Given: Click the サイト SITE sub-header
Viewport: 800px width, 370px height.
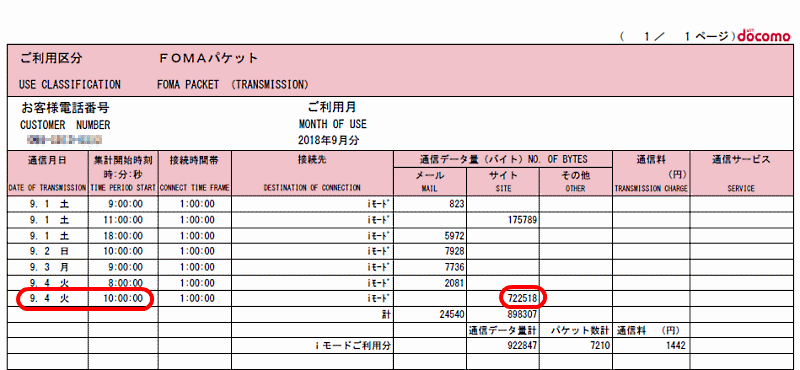Looking at the screenshot, I should coord(503,181).
